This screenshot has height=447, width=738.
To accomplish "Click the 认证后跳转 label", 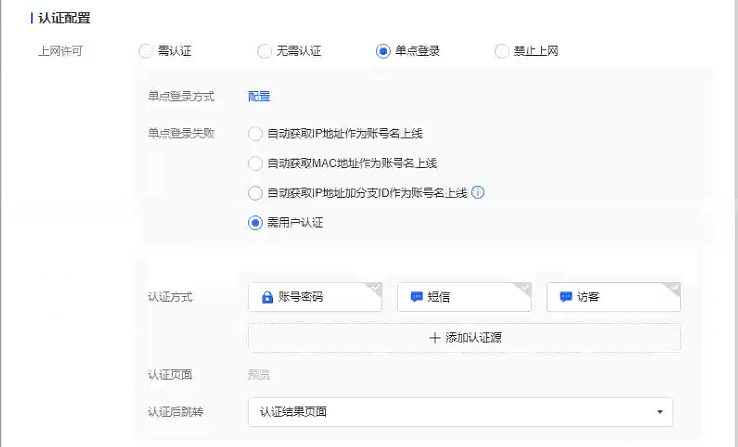I will coord(176,412).
